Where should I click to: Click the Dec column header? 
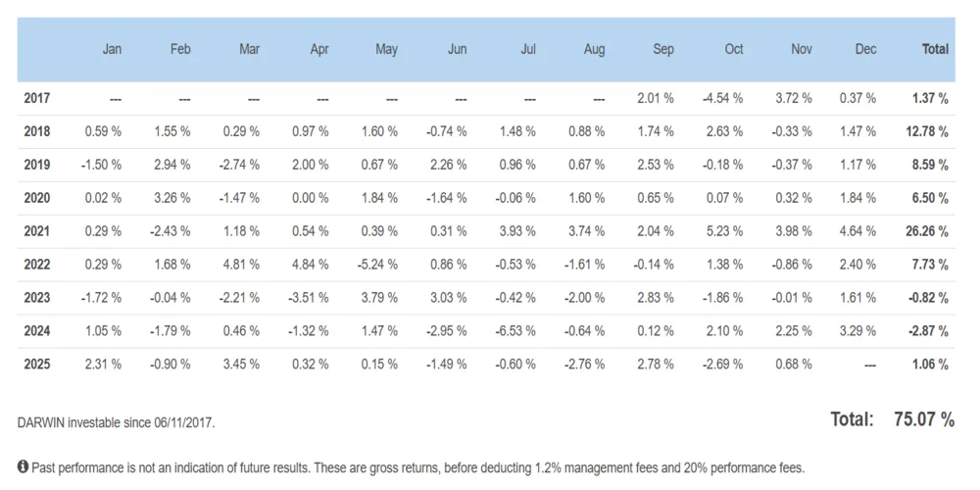[x=865, y=49]
